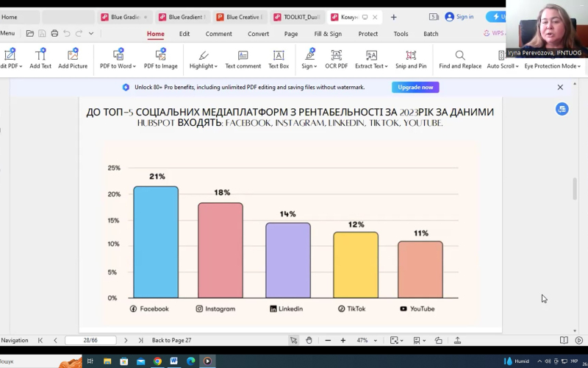Open the Add Text tool

[40, 59]
